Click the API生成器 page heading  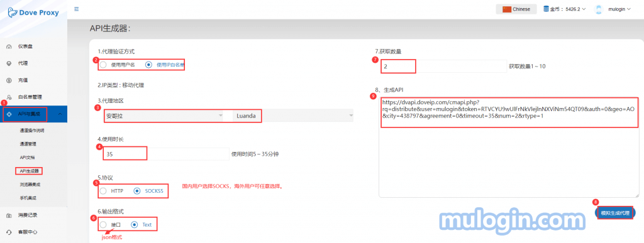[110, 29]
